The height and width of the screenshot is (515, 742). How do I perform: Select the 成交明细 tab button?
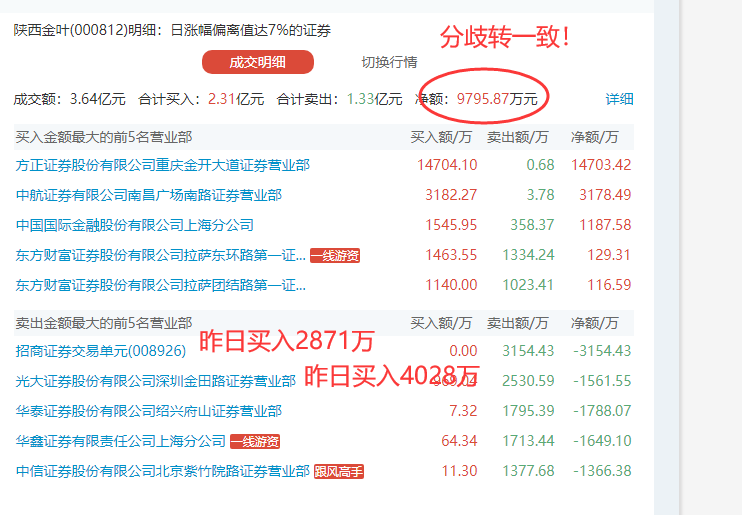[x=257, y=62]
